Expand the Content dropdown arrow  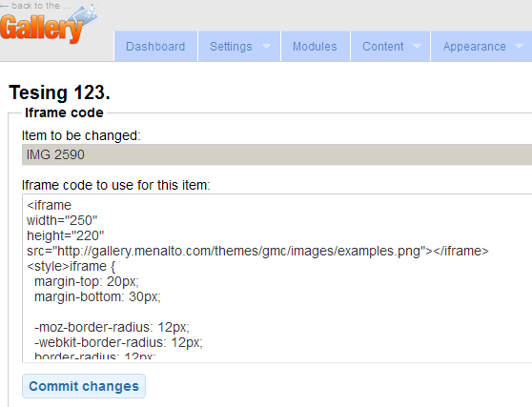[x=417, y=46]
